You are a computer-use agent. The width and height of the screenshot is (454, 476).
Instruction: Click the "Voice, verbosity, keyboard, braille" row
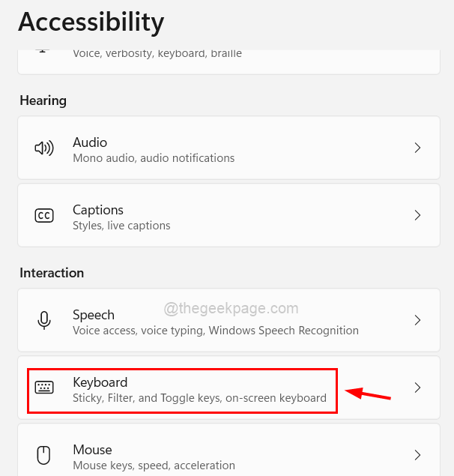157,54
